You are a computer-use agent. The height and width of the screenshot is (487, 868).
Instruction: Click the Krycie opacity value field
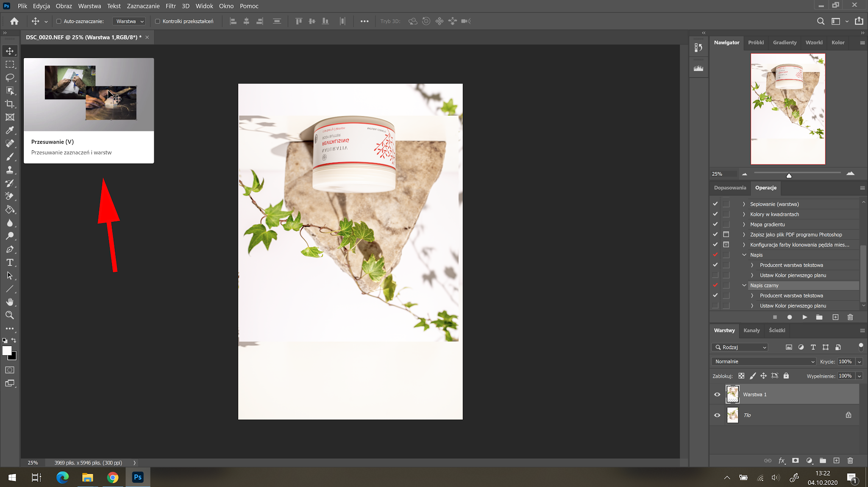click(x=846, y=362)
